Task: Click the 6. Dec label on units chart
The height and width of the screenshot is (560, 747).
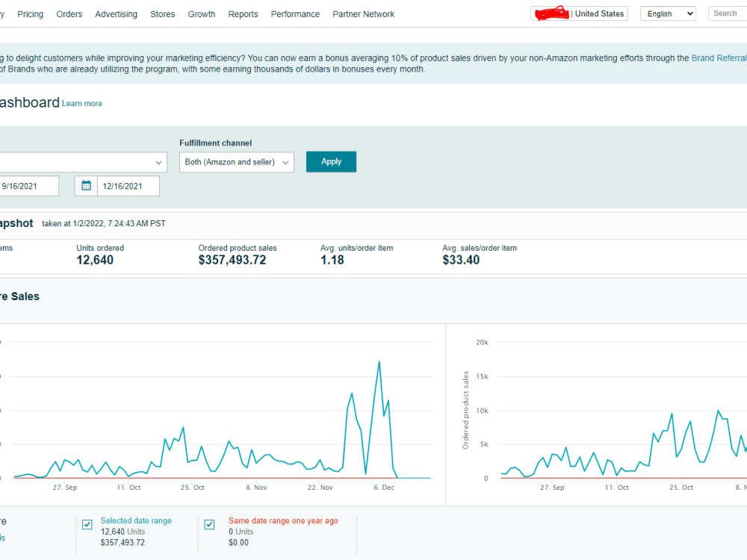Action: pyautogui.click(x=384, y=487)
